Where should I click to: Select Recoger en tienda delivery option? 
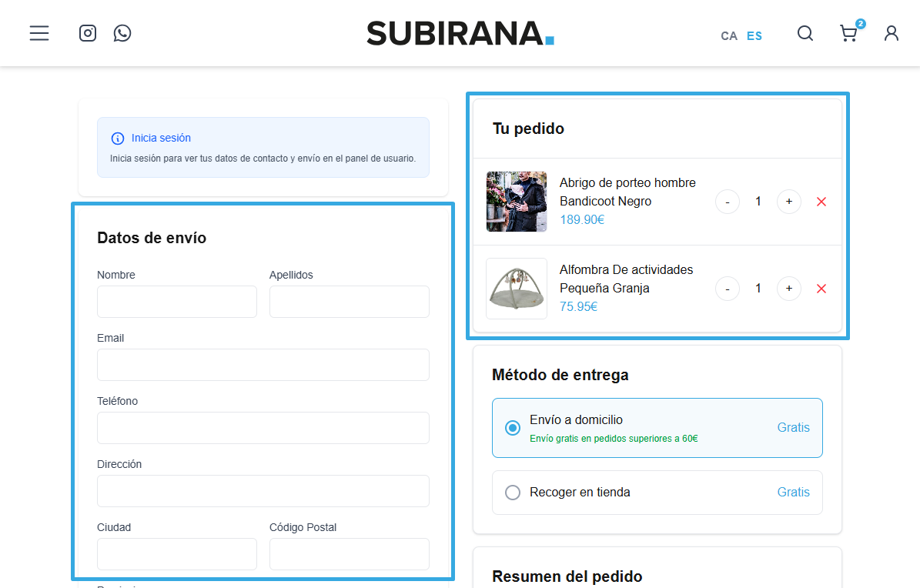513,493
